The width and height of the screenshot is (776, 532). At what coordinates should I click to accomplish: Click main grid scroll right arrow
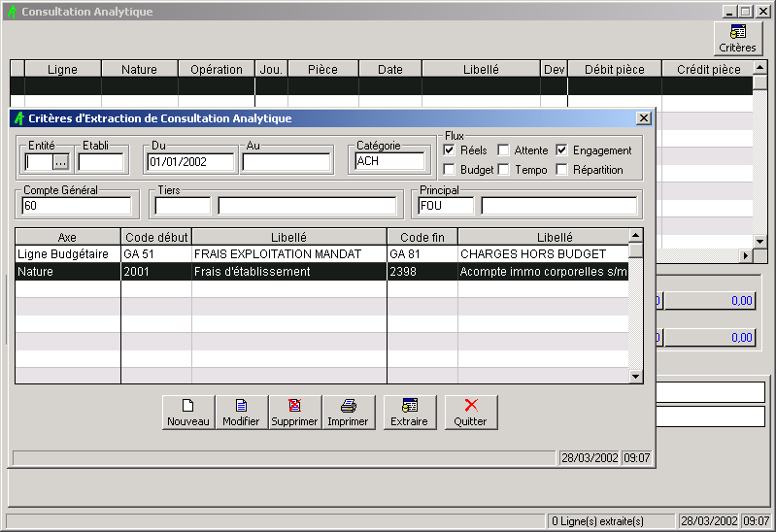746,255
